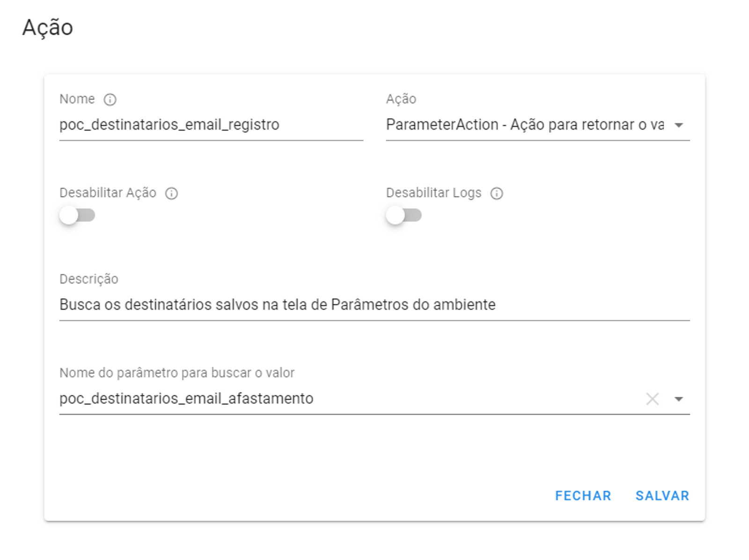Focus the Nome field with poc_destinatarios_email_registro
749x560 pixels.
(211, 125)
